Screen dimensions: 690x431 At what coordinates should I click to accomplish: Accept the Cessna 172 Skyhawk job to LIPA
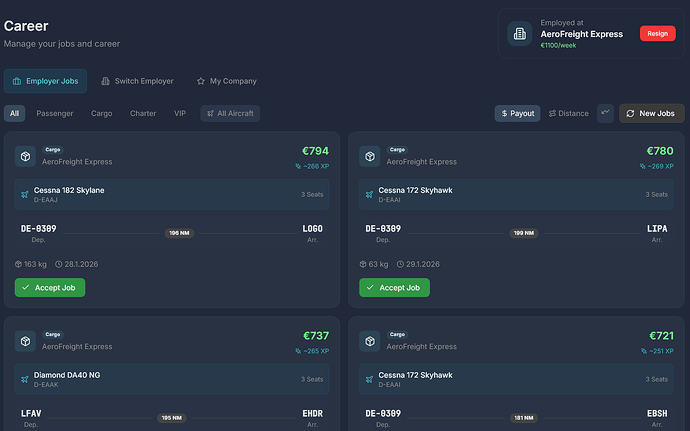tap(395, 287)
